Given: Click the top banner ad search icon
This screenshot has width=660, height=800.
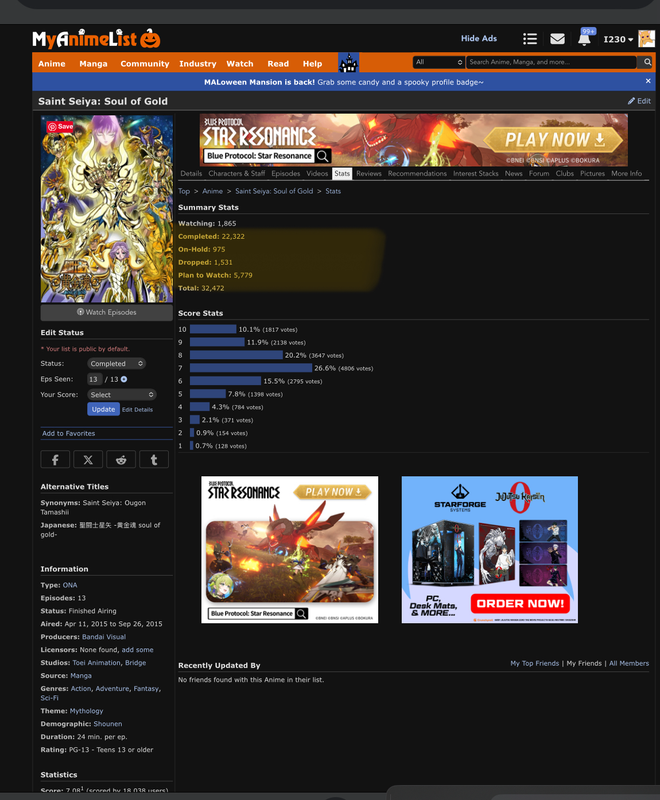Looking at the screenshot, I should pos(323,156).
